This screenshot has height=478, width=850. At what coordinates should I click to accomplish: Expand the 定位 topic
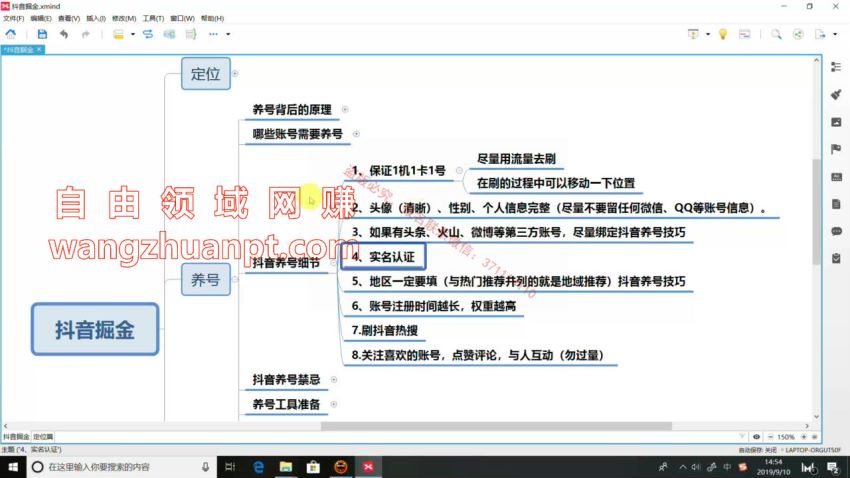click(x=235, y=74)
